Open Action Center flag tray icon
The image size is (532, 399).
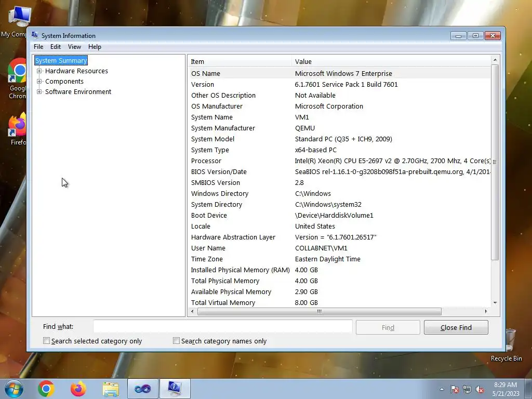coord(455,389)
